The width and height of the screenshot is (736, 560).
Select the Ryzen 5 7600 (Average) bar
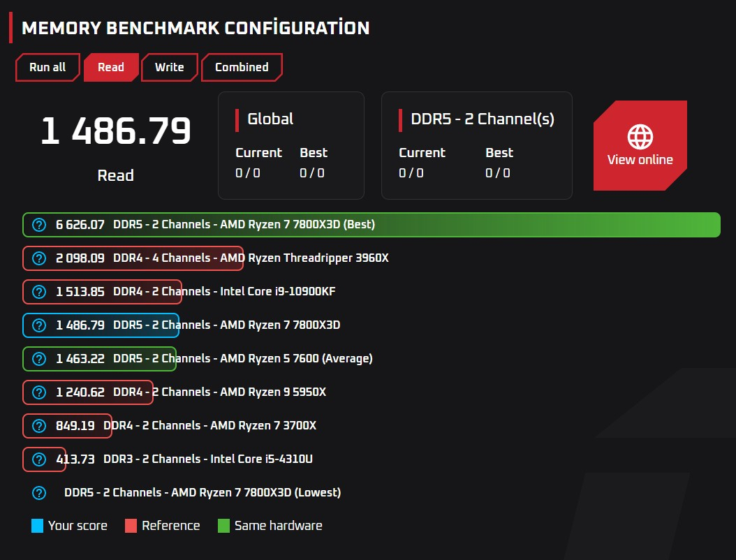pyautogui.click(x=100, y=359)
